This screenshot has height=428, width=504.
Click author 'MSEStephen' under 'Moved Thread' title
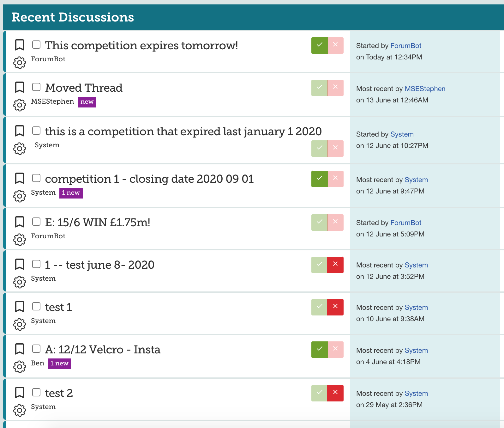[x=52, y=101]
